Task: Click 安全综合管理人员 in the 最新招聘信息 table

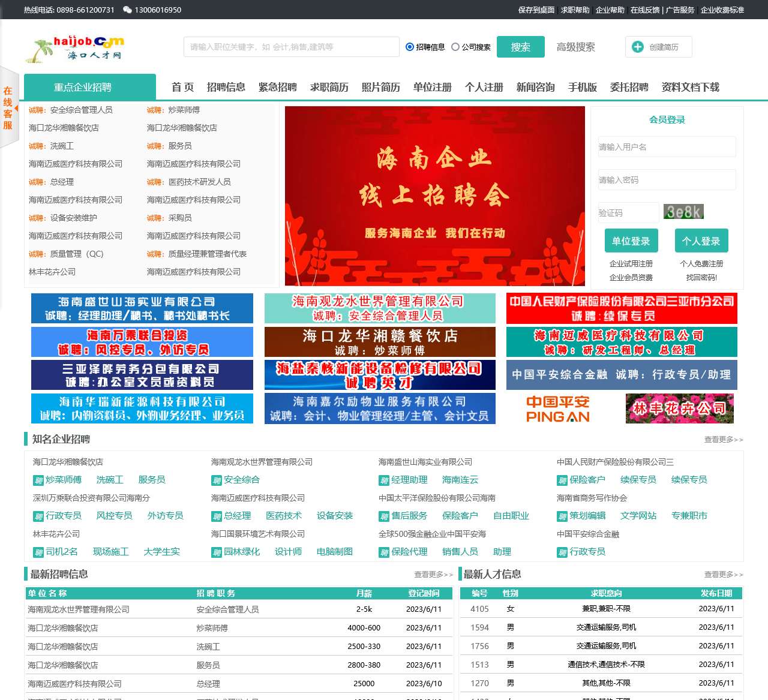Action: 228,609
